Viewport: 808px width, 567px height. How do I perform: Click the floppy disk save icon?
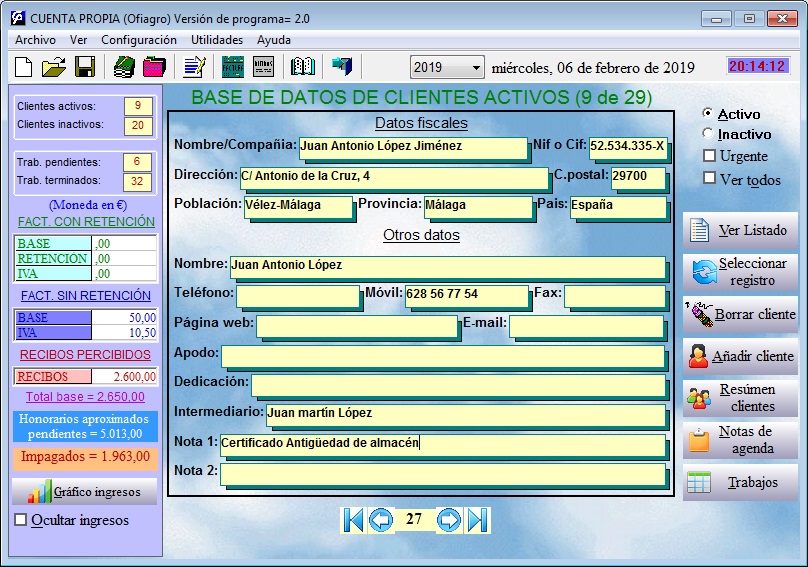pos(85,67)
